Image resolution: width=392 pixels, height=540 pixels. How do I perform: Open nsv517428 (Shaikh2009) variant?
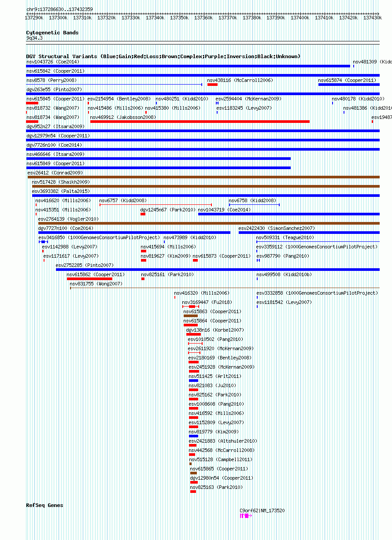pos(61,182)
